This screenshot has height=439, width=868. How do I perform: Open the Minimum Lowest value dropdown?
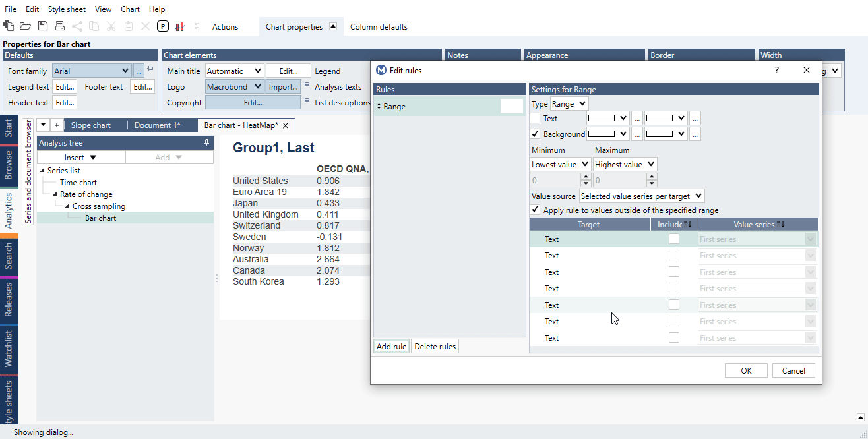[561, 165]
